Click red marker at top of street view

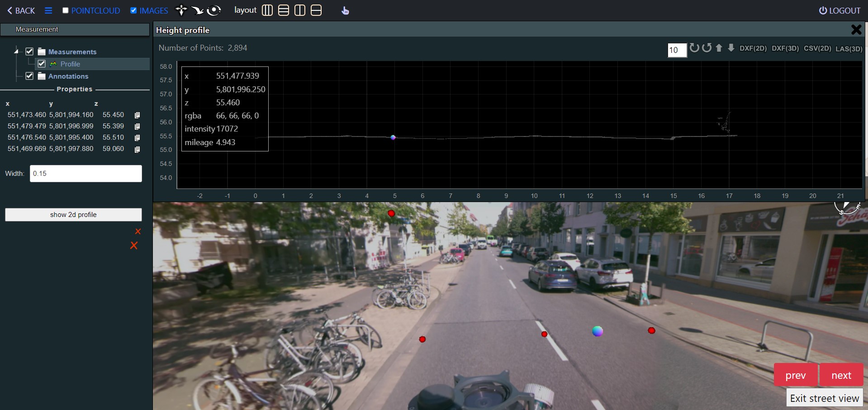click(x=391, y=213)
